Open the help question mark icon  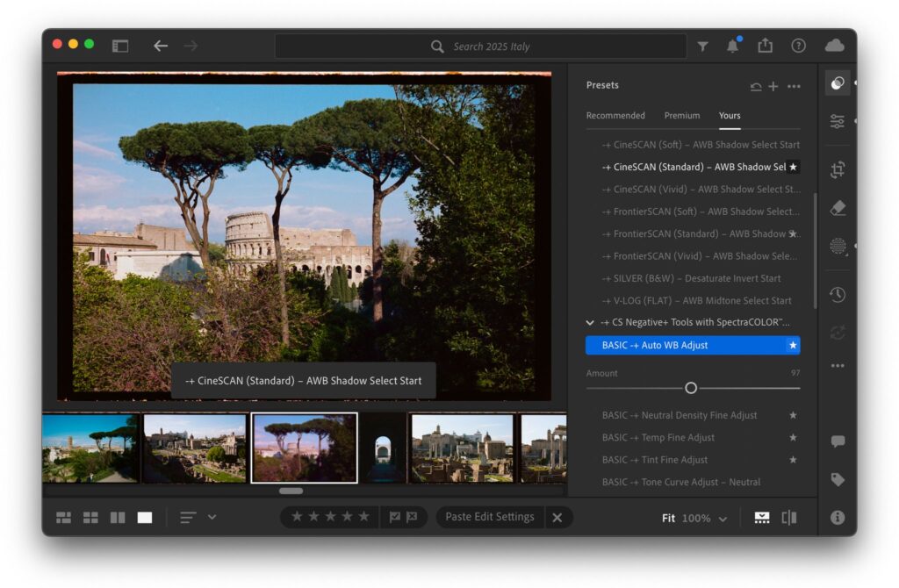pos(798,46)
